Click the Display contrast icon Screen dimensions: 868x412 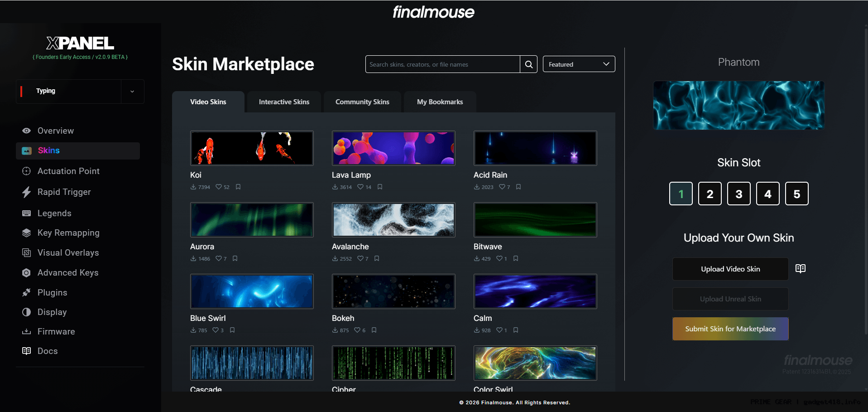coord(27,312)
